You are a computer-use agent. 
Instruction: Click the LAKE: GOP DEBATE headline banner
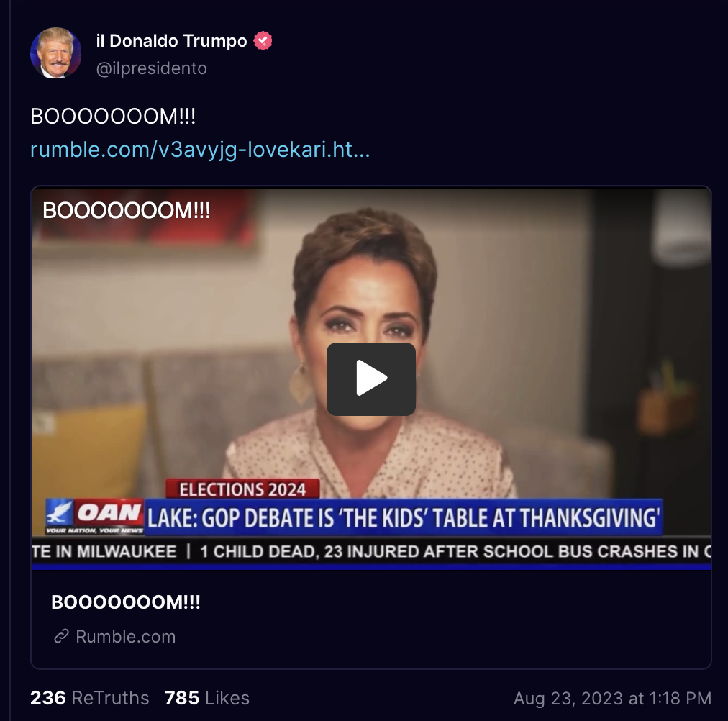coord(404,517)
